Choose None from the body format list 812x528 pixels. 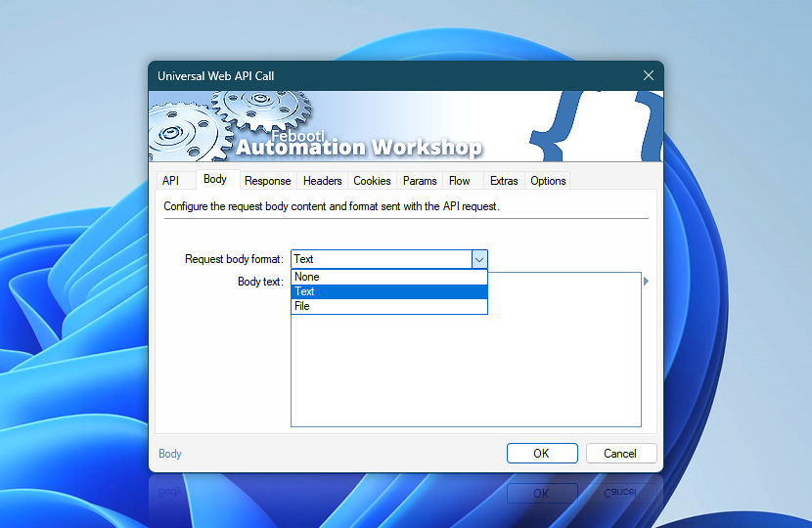click(389, 277)
